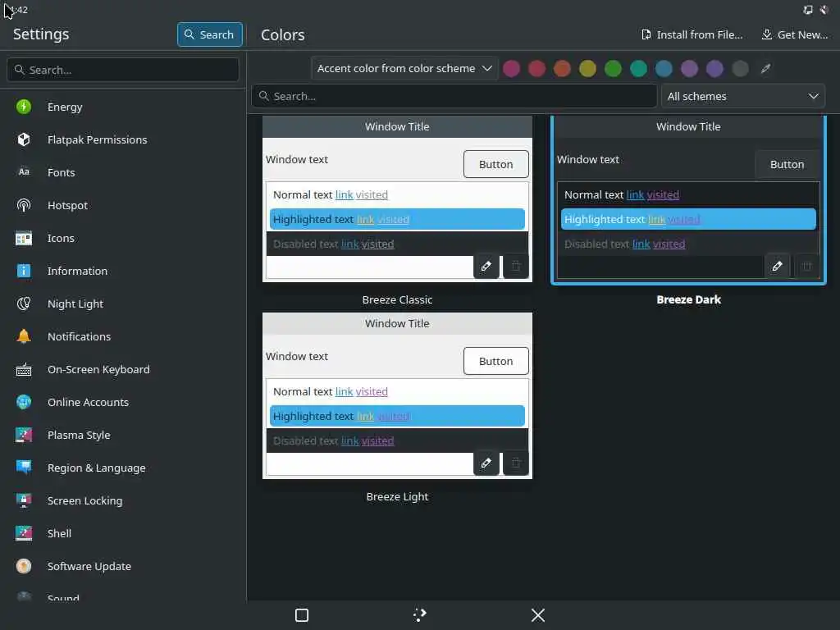
Task: Edit the Breeze Dark color scheme
Action: coord(778,267)
